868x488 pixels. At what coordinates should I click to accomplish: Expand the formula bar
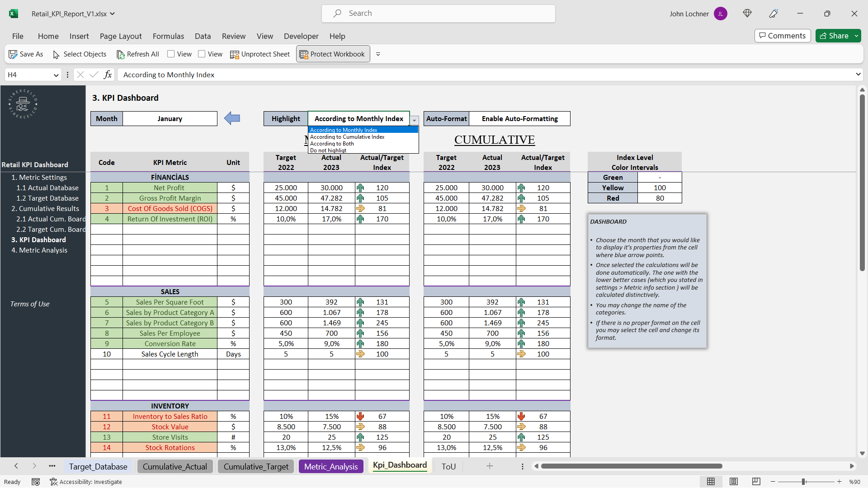coord(858,75)
